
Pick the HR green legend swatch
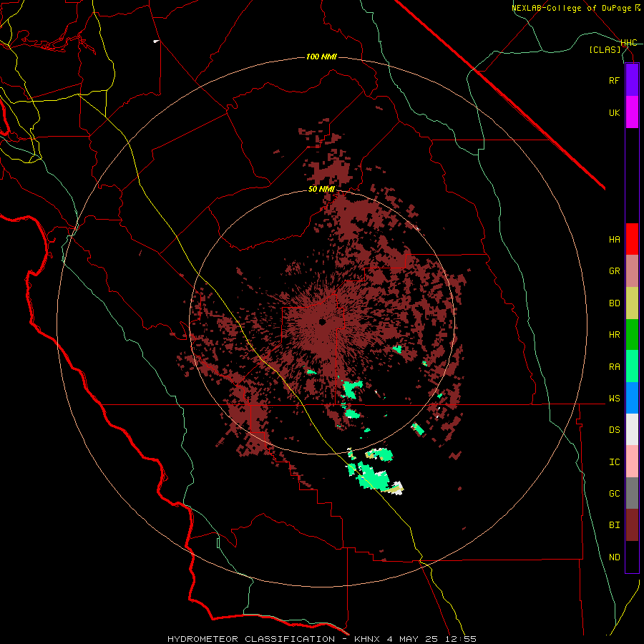(x=632, y=335)
